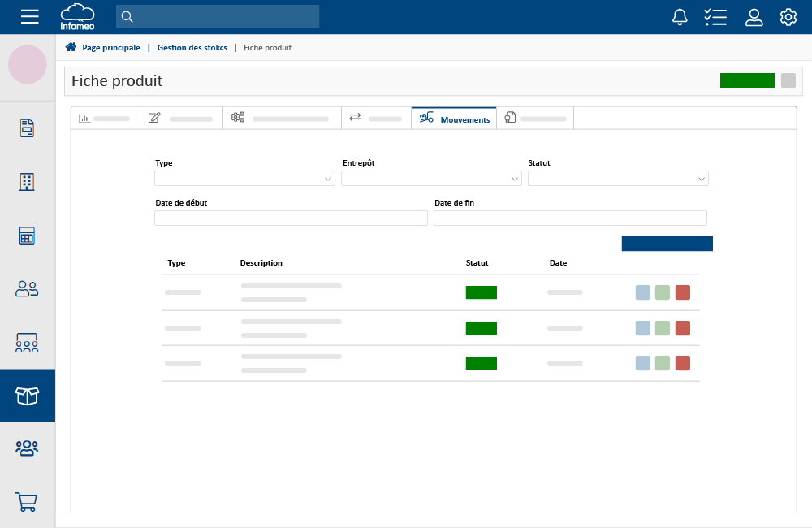Open the hamburger menu

tap(29, 16)
